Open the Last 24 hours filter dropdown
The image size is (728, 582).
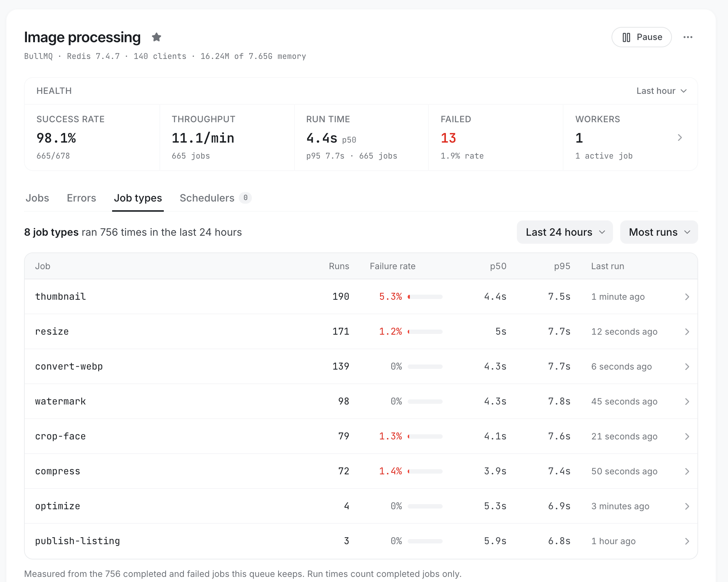coord(565,232)
